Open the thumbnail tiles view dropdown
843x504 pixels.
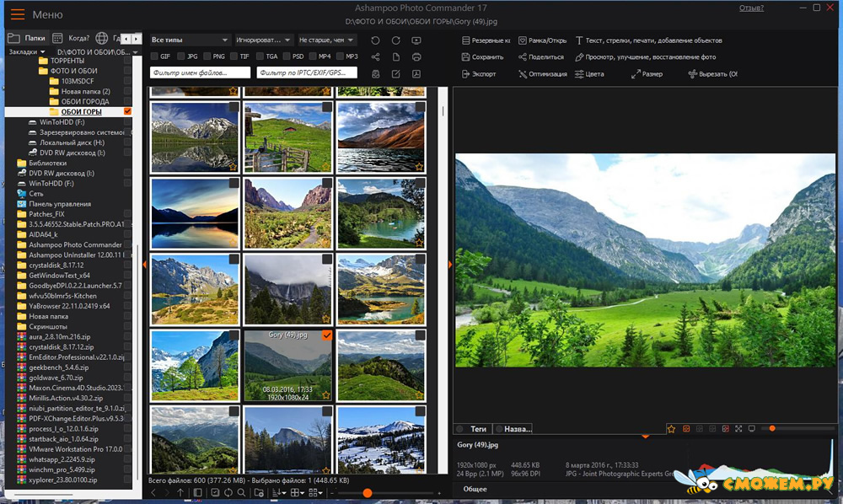tap(315, 492)
